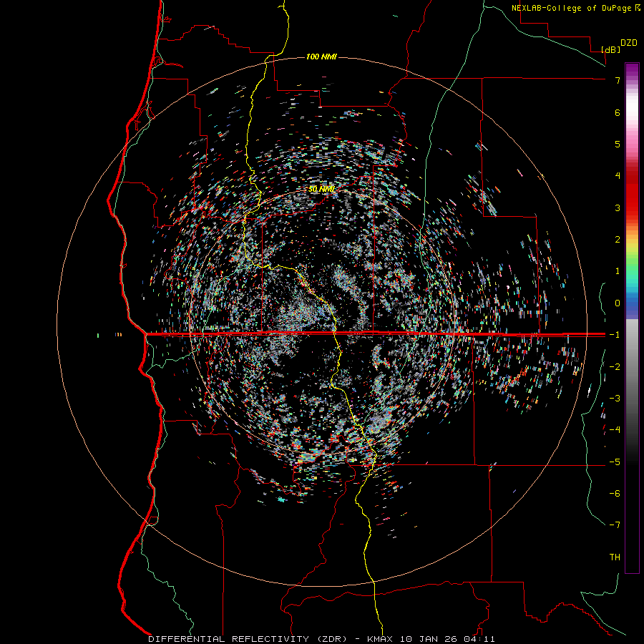644x644 pixels.
Task: Click the 100 NMI range ring label
Action: [x=321, y=57]
